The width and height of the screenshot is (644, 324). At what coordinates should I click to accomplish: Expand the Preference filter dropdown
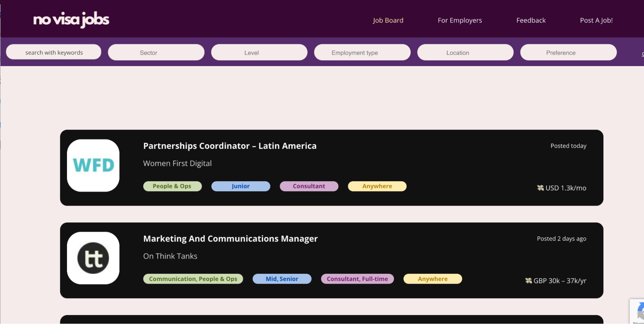tap(568, 53)
